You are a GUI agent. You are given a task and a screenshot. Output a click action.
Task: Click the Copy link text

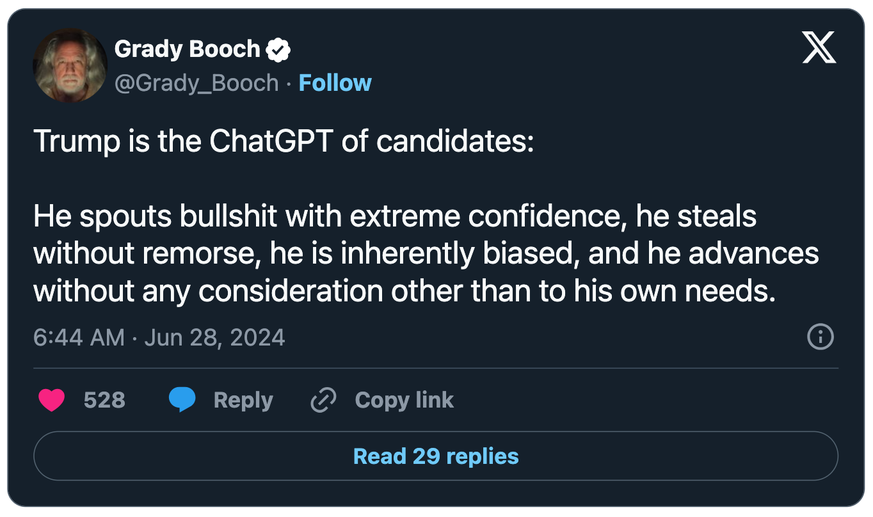pos(404,400)
